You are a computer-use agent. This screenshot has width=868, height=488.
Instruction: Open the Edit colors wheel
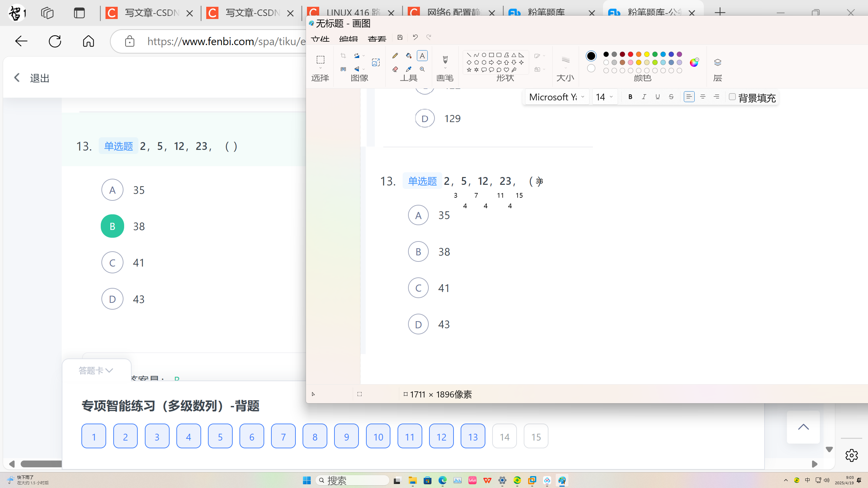[x=694, y=62]
